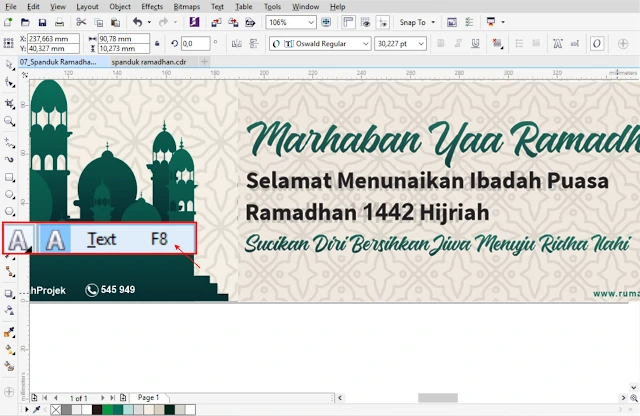Screen dimensions: 640x416
Task: Select the Drop Shadow tool
Action: click(x=9, y=294)
